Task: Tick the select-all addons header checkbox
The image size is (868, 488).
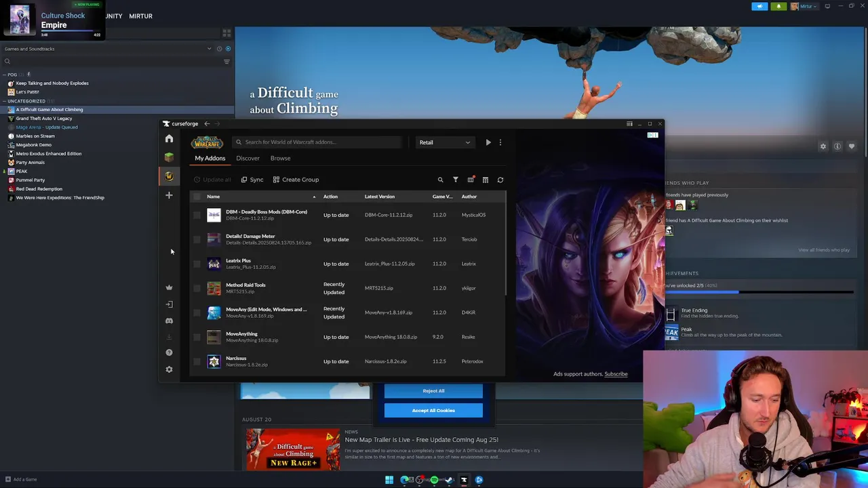Action: click(197, 197)
